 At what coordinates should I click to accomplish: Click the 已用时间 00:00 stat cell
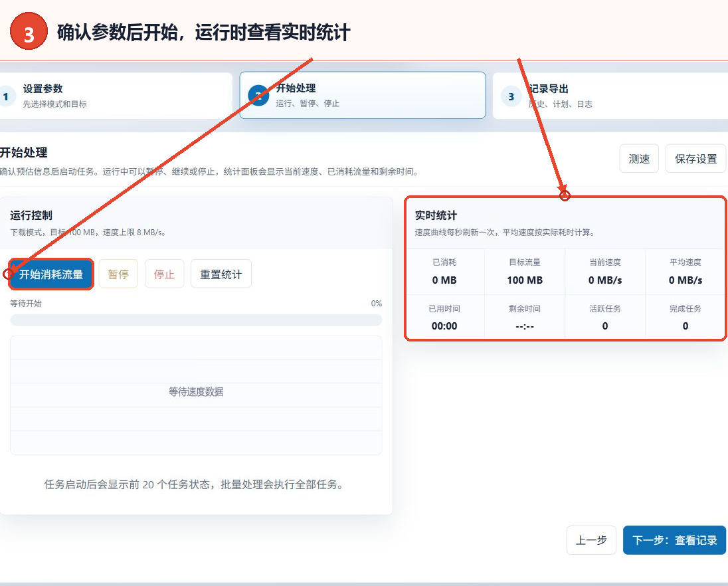coord(444,317)
